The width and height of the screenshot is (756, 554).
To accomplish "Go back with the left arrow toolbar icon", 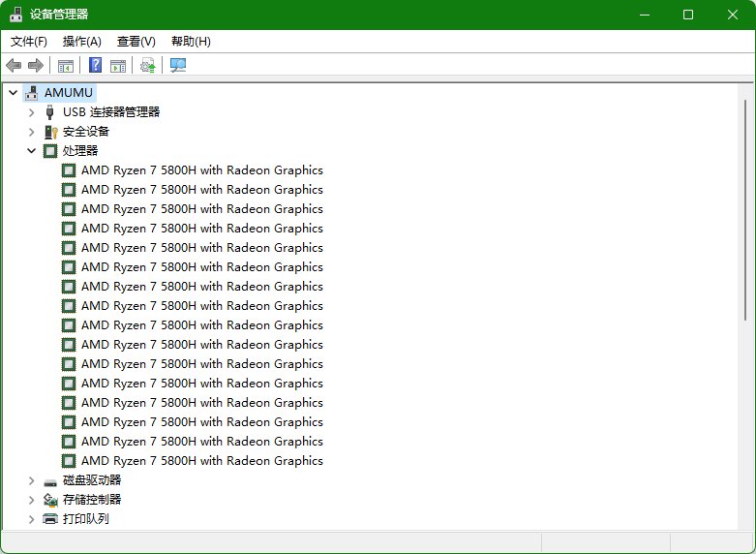I will coord(14,65).
